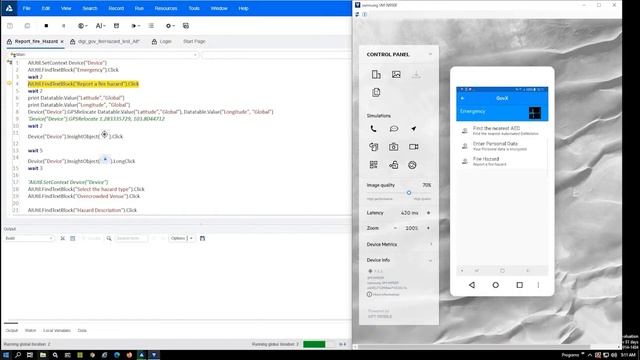Viewport: 640px width, 360px height.
Task: Switch to the Data bottom tab
Action: point(82,330)
